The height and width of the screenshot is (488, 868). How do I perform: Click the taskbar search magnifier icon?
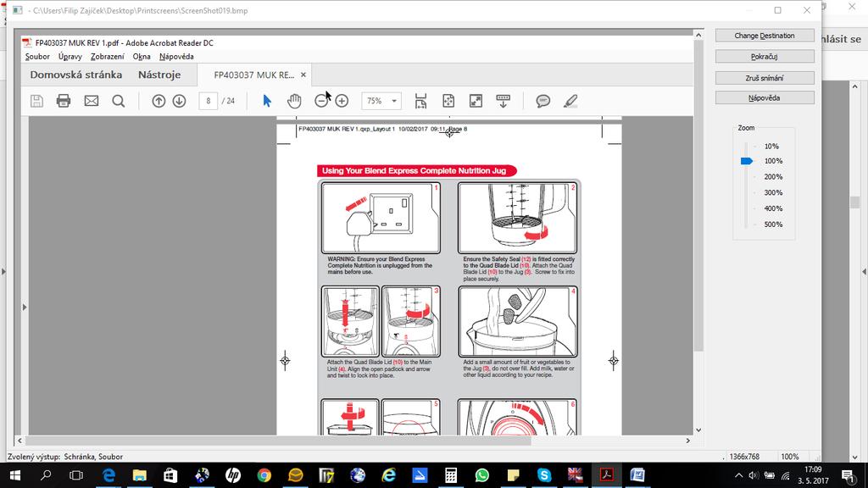[46, 475]
